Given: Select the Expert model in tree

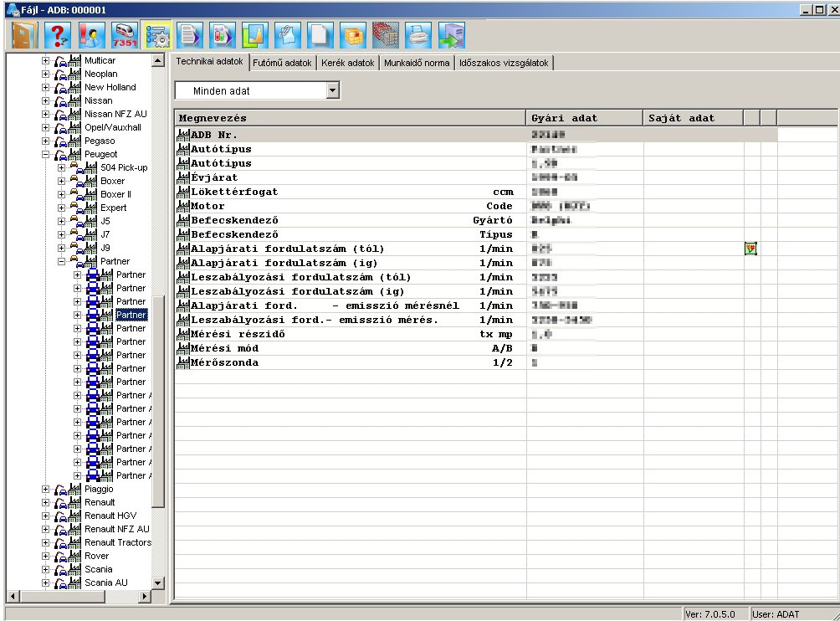Looking at the screenshot, I should [x=113, y=208].
